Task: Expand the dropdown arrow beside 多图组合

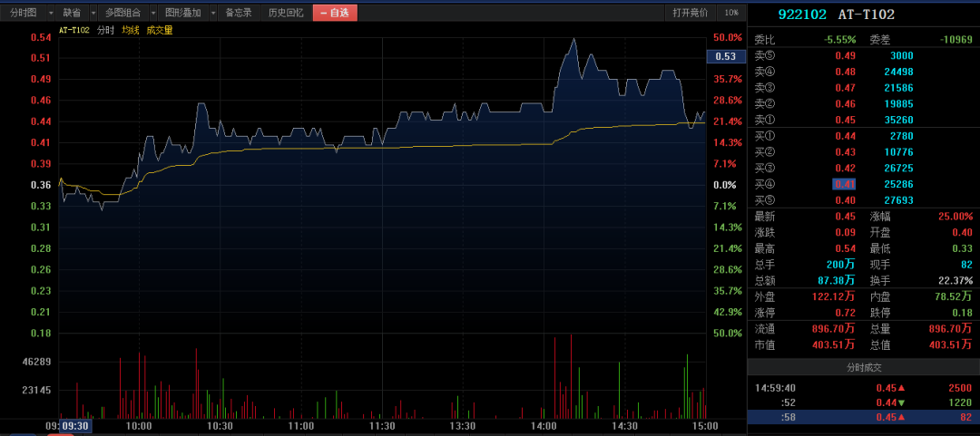Action: coord(152,13)
